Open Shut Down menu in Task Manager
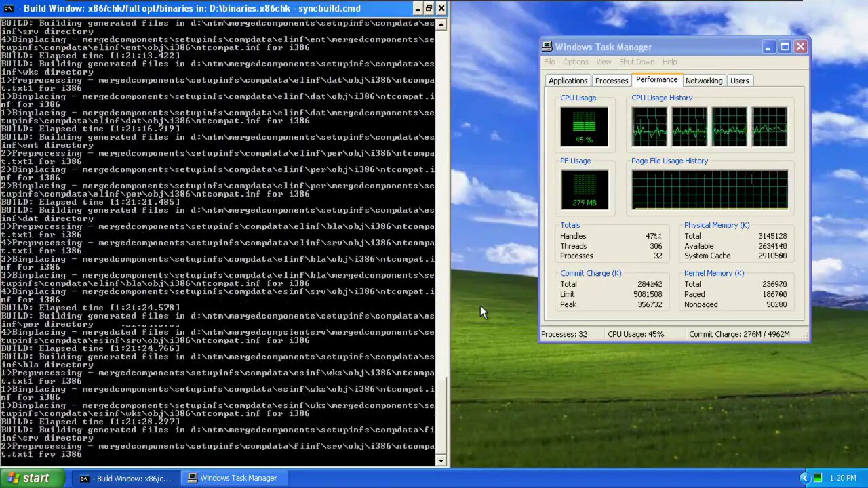 point(637,62)
